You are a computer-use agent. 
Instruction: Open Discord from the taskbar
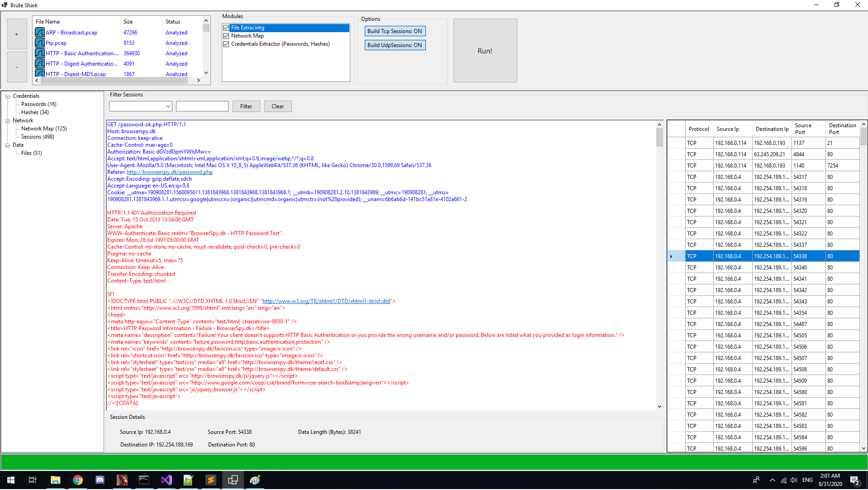pyautogui.click(x=100, y=480)
